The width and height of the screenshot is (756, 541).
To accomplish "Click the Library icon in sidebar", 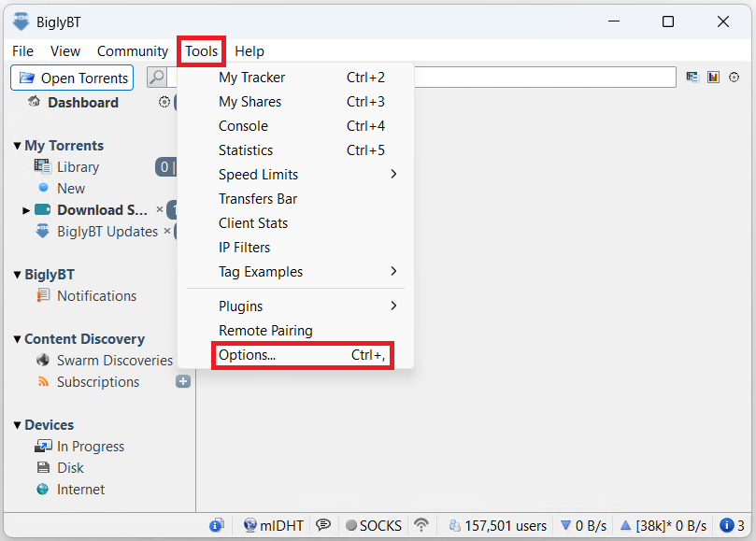I will point(42,167).
